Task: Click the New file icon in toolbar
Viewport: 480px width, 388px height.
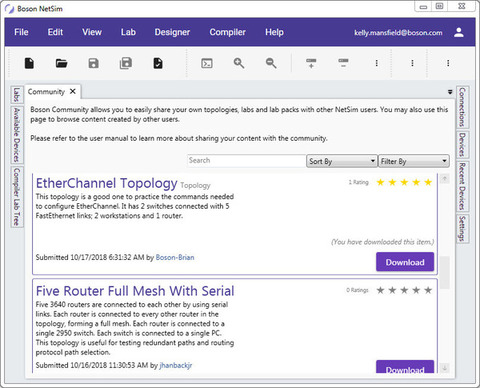Action: [29, 63]
